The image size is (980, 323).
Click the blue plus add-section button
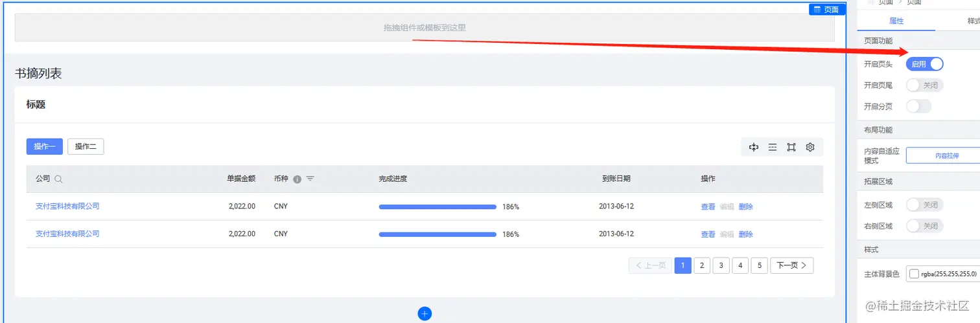[x=425, y=313]
